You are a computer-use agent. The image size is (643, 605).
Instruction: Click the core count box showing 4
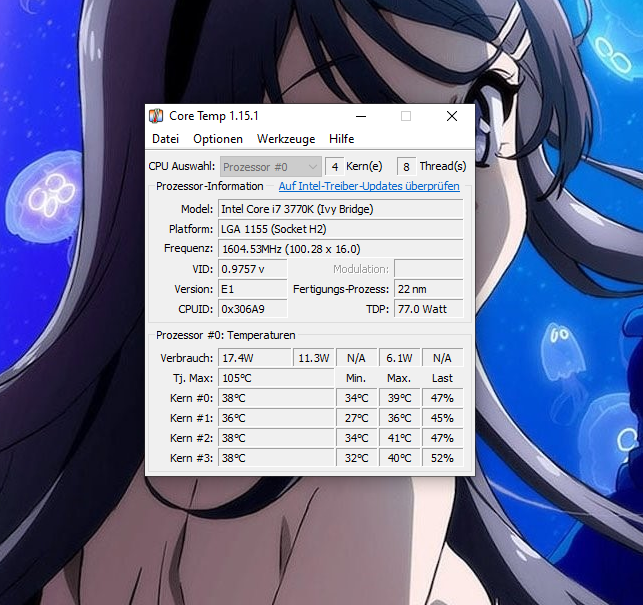[335, 167]
